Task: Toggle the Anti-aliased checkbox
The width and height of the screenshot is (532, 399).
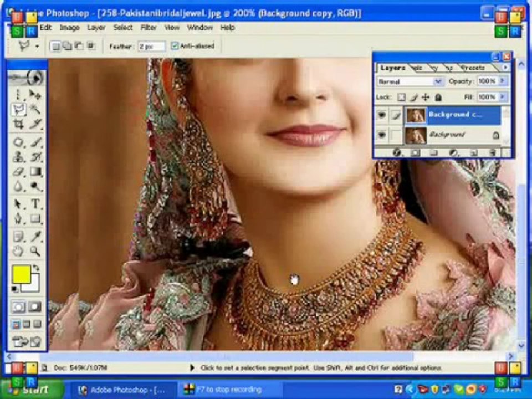Action: [175, 46]
